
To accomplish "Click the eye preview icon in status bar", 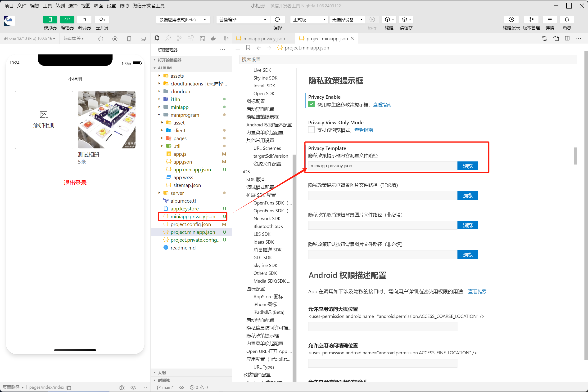I will [x=133, y=387].
